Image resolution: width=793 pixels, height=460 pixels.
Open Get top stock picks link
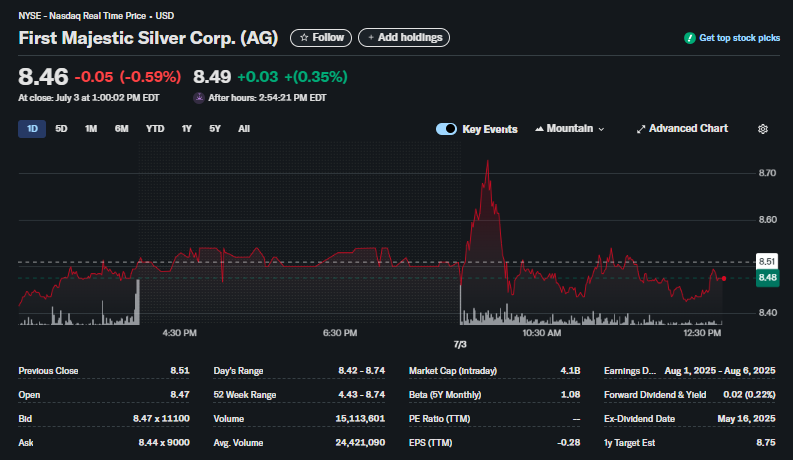[739, 38]
